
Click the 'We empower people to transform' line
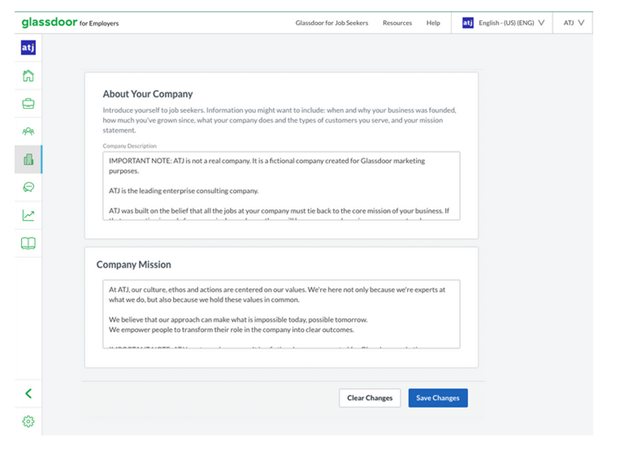coord(231,330)
